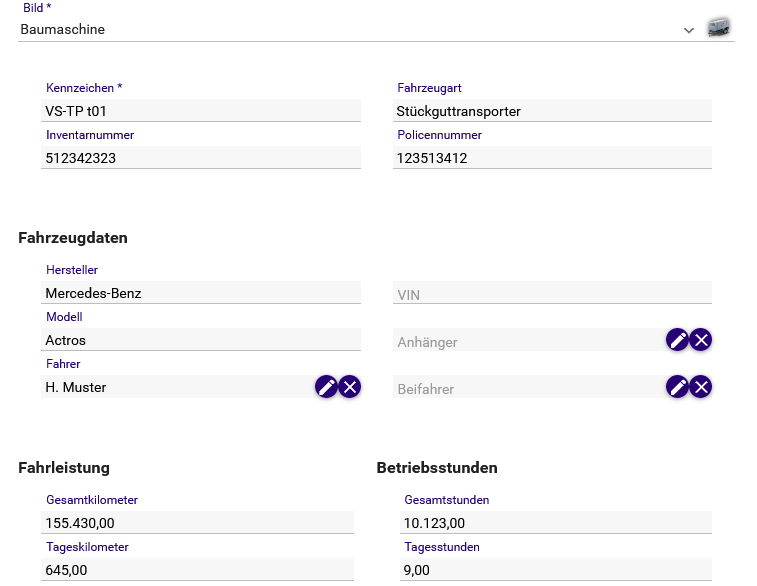Click the Modell field Actros
This screenshot has width=757, height=586.
(201, 339)
